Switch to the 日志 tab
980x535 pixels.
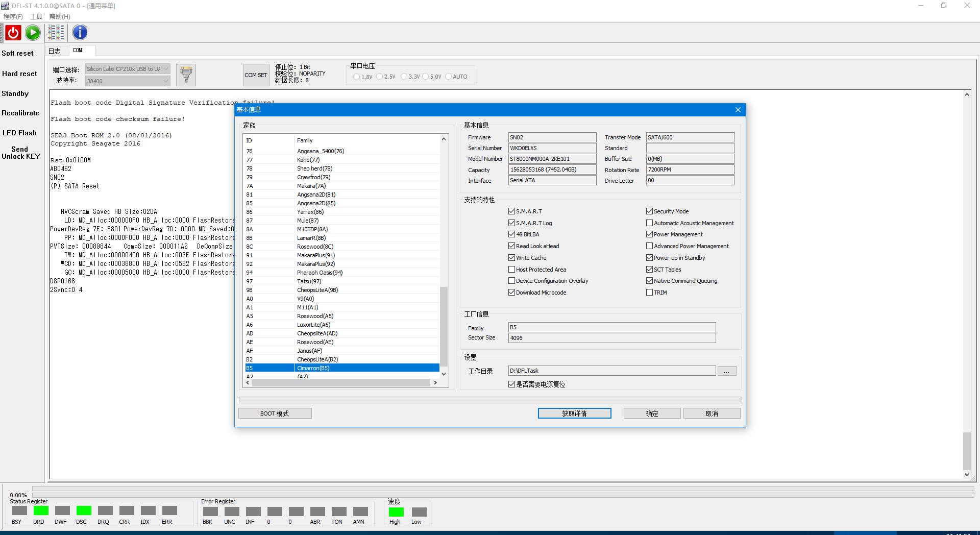coord(55,51)
